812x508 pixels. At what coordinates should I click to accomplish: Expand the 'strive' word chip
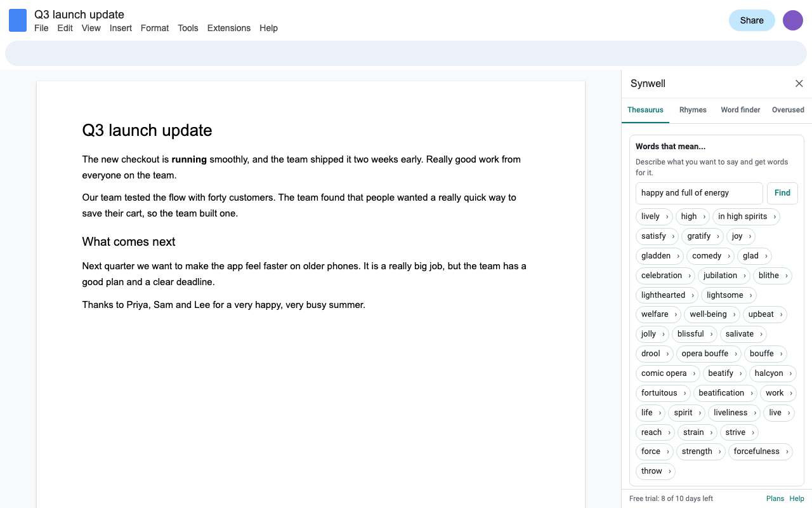[x=739, y=432]
